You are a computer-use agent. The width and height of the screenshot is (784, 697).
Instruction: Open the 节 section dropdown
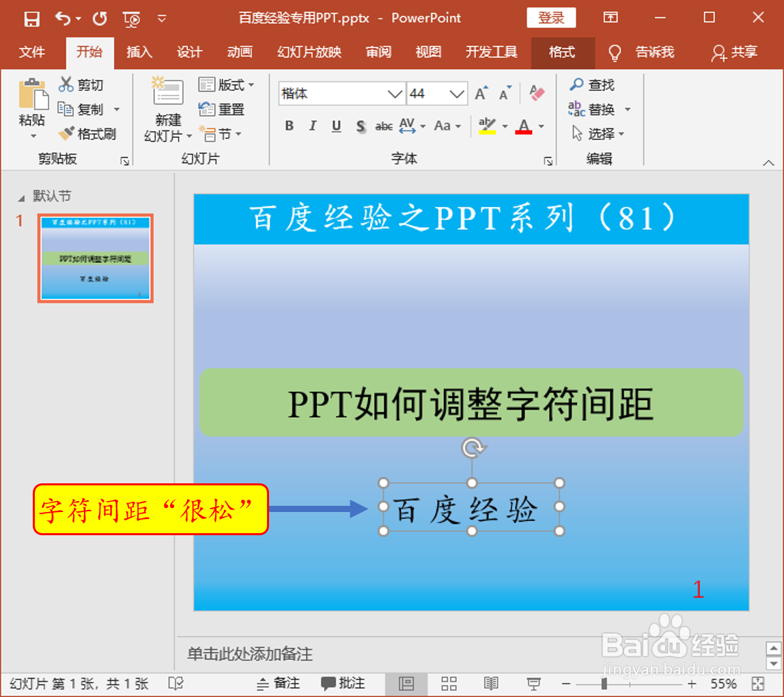pyautogui.click(x=220, y=134)
